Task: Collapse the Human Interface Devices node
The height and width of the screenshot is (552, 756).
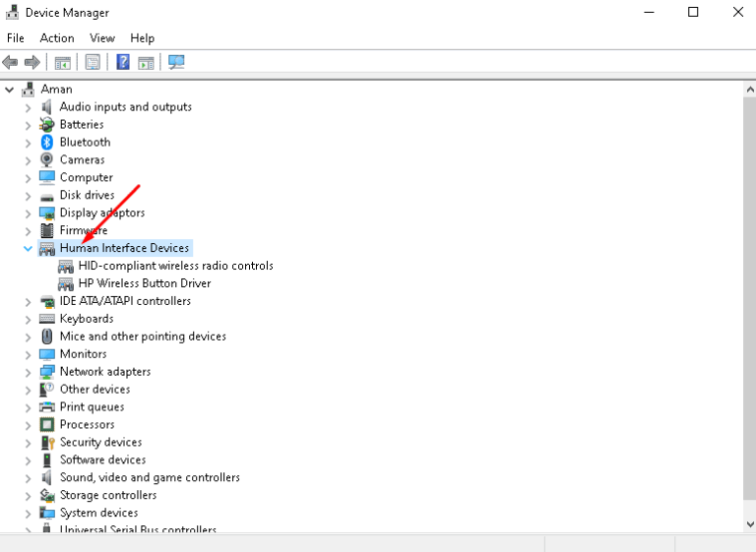Action: [28, 249]
